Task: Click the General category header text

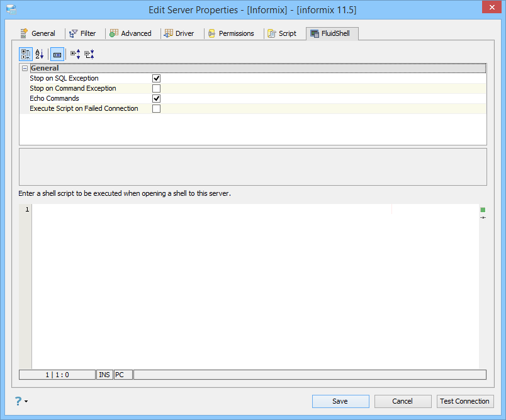Action: 45,68
